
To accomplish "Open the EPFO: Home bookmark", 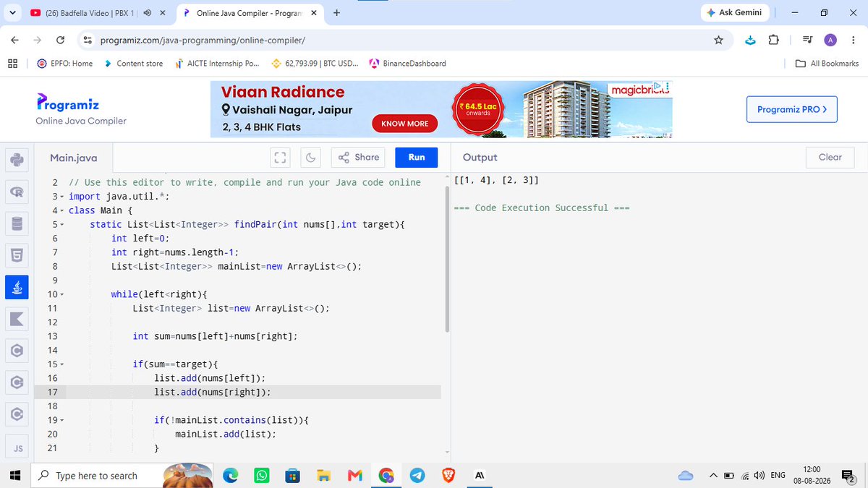I will (x=64, y=64).
